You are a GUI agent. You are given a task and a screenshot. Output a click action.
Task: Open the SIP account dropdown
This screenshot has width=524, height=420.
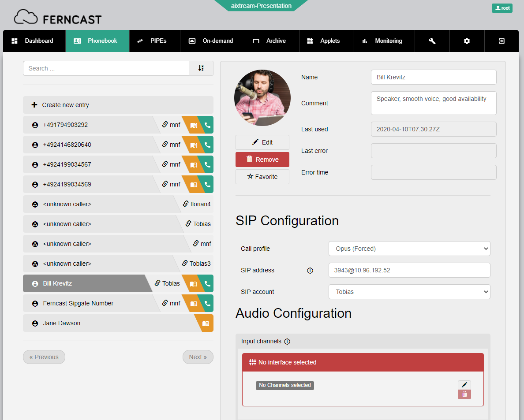click(x=409, y=292)
